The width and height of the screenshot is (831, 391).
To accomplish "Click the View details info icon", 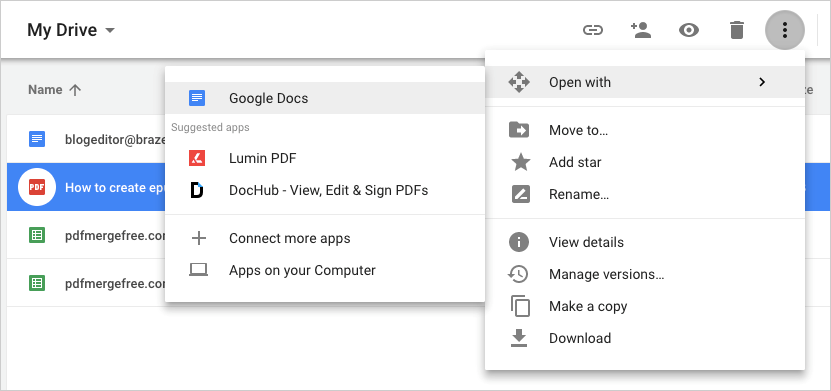I will coord(519,242).
